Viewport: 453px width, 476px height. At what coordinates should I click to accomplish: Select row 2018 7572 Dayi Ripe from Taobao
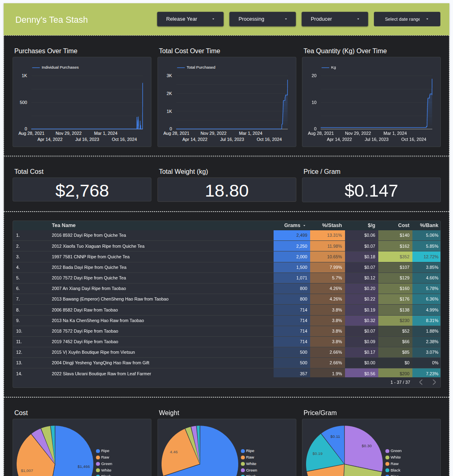[x=226, y=331]
